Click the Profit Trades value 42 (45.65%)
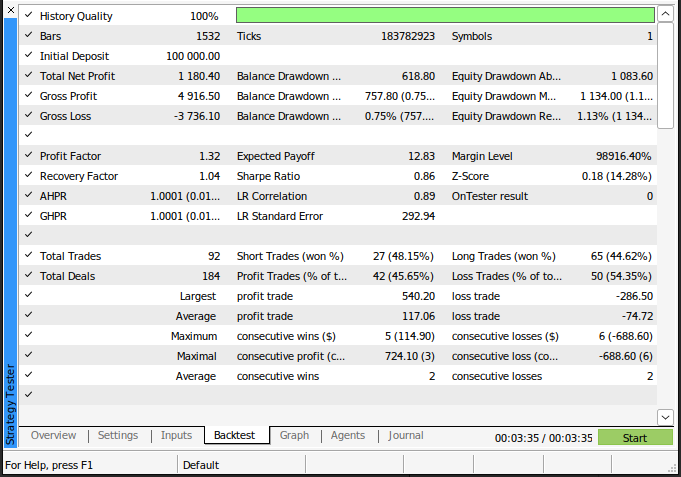Image resolution: width=681 pixels, height=477 pixels. 403,276
